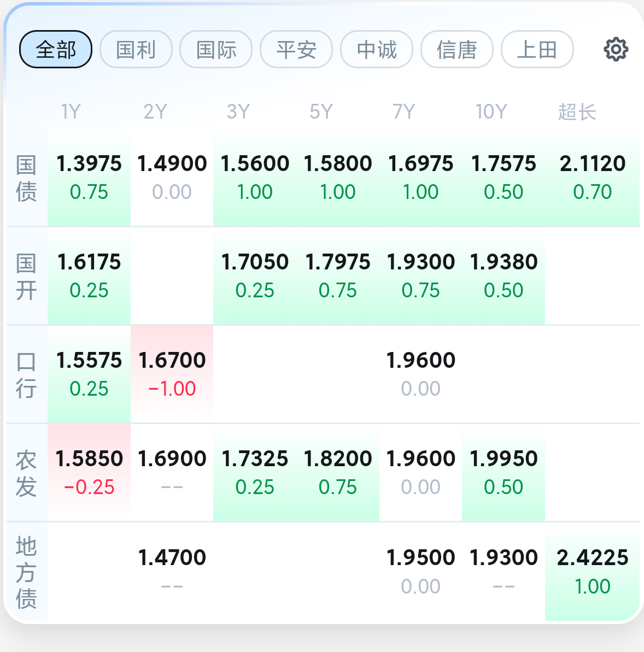Click the 农发 1Y cell 1.5850
The height and width of the screenshot is (652, 644).
(x=89, y=472)
